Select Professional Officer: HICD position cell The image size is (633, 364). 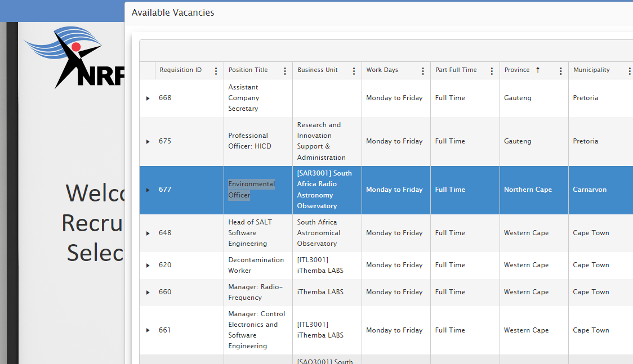(249, 141)
